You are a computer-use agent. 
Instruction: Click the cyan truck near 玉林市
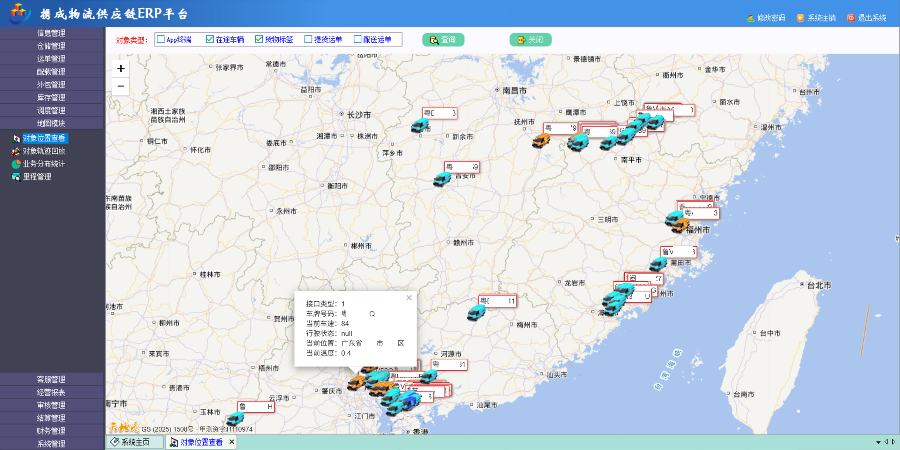(x=235, y=419)
